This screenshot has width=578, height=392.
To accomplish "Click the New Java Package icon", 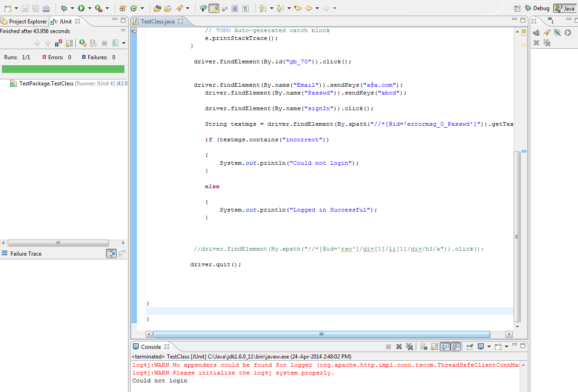I will pos(123,8).
